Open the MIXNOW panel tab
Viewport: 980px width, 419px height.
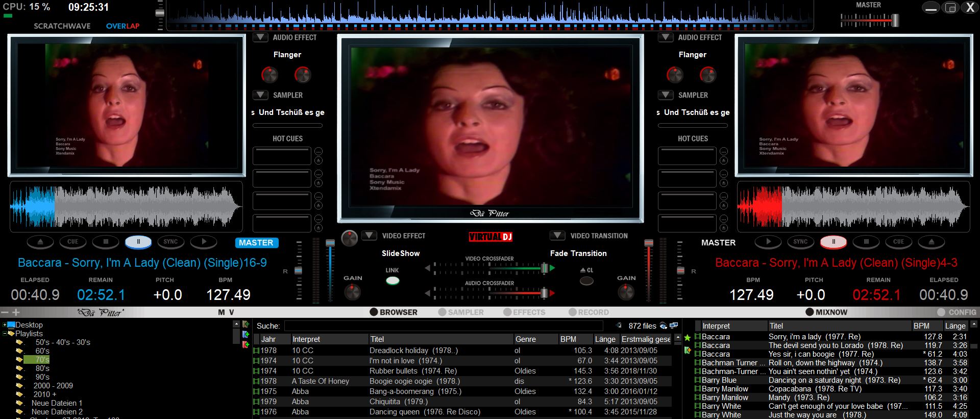(826, 312)
